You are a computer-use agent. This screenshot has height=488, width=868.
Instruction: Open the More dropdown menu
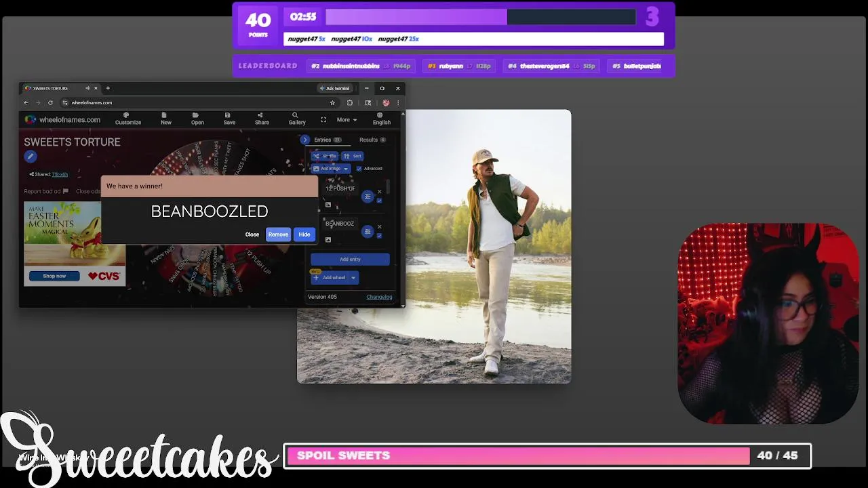347,120
